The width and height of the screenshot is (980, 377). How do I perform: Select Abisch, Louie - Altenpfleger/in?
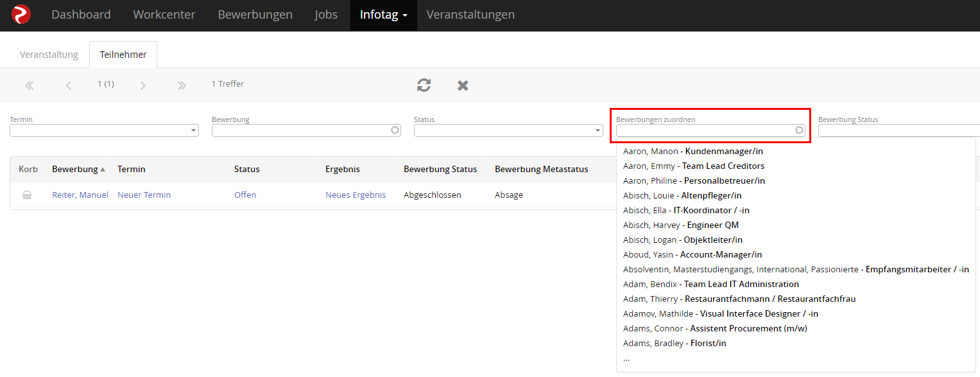point(682,196)
